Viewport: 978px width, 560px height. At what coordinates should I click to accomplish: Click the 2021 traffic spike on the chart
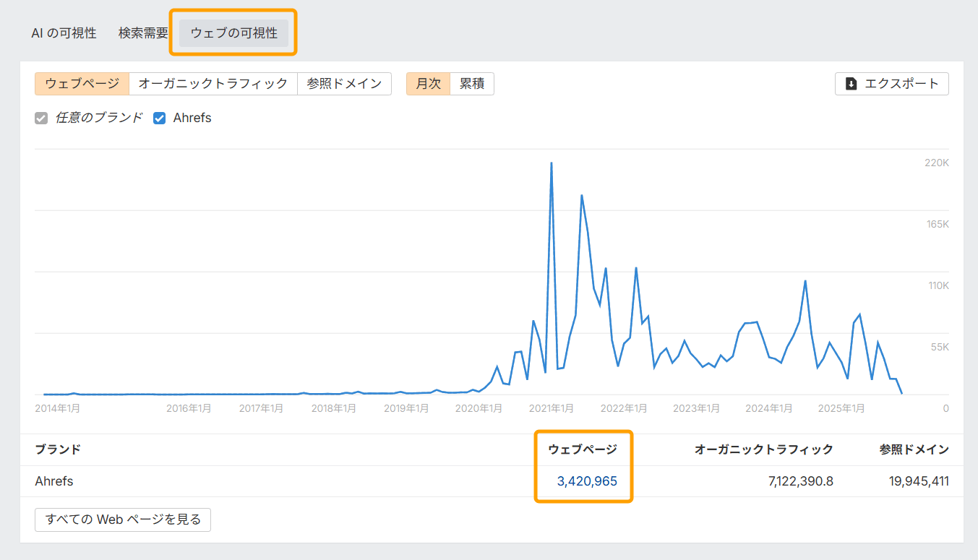tap(552, 166)
